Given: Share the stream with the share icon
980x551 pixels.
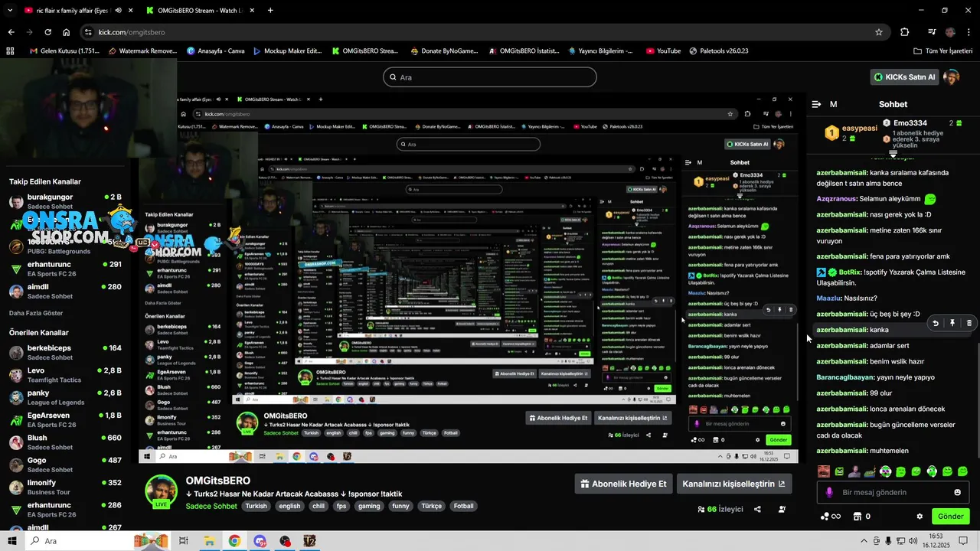Looking at the screenshot, I should click(x=757, y=509).
